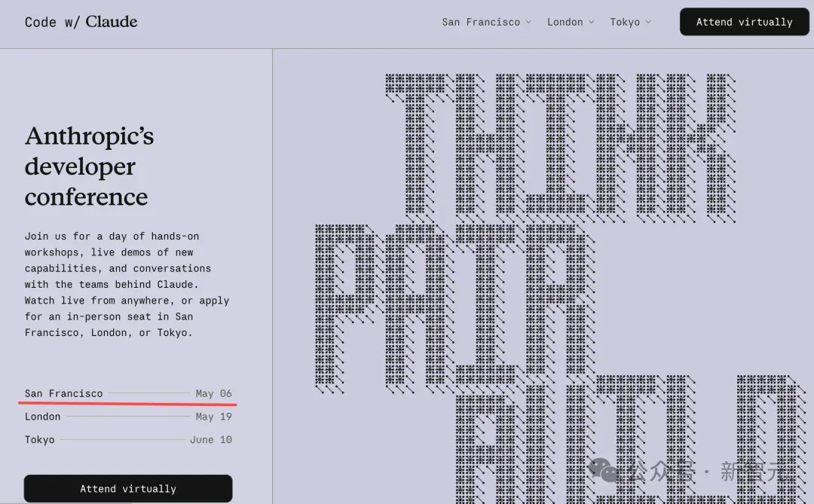Click the paragraph starting Join us for a day
The width and height of the screenshot is (814, 504).
pyautogui.click(x=127, y=285)
